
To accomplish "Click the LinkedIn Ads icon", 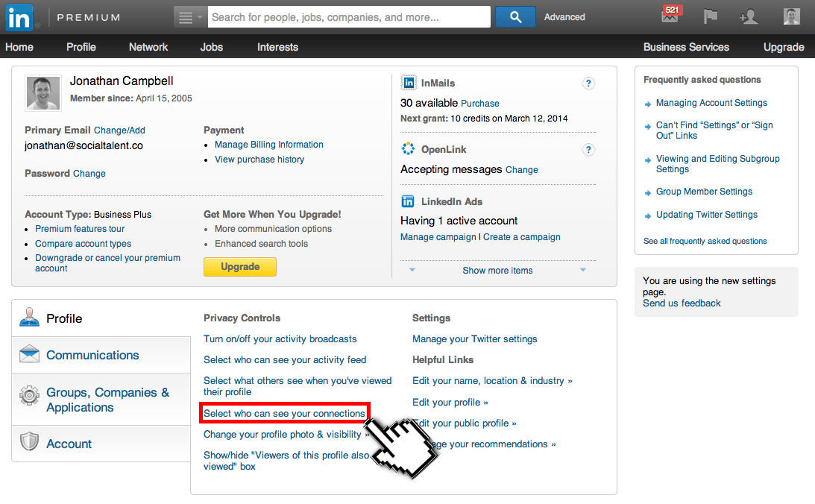I will click(x=408, y=201).
